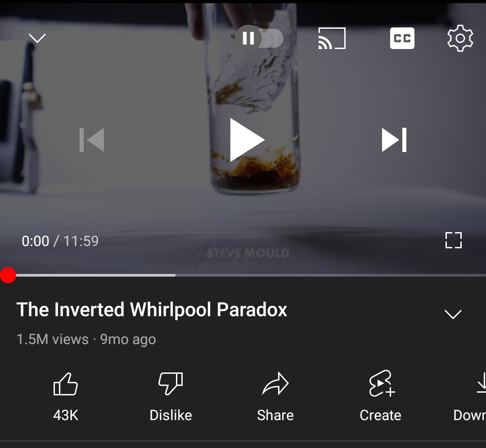
Task: Open the Cast to device icon
Action: (x=332, y=38)
